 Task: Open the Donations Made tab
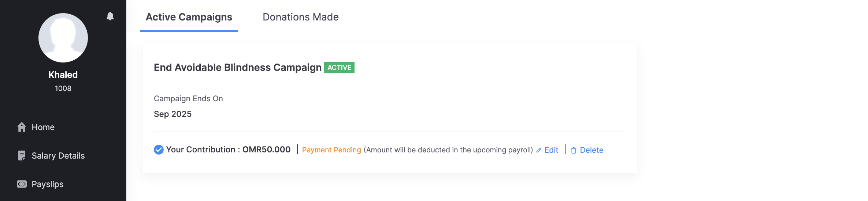[301, 17]
